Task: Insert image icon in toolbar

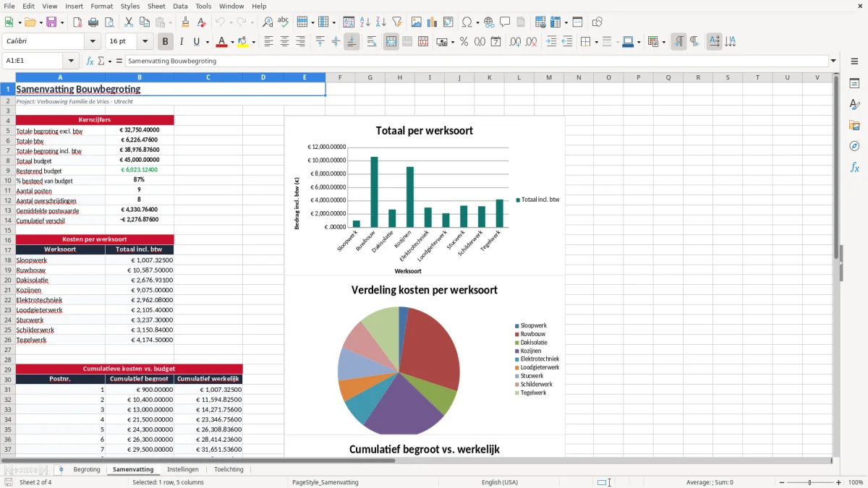Action: click(417, 22)
